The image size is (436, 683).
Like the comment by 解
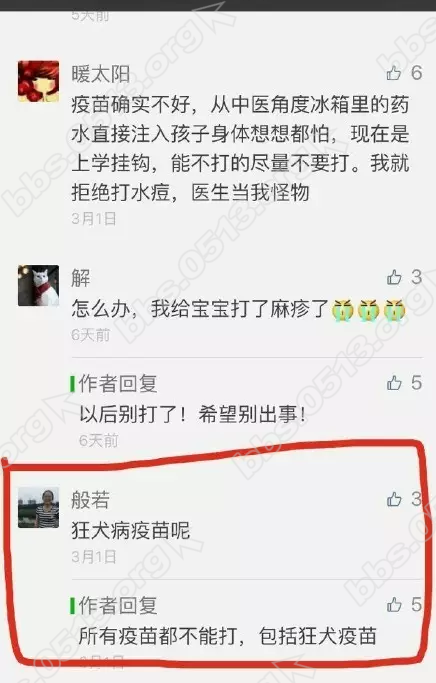pos(394,277)
